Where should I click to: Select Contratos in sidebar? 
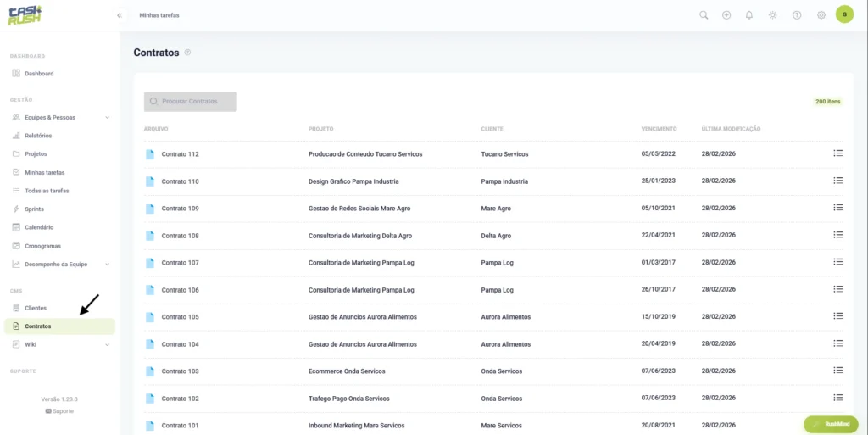click(59, 326)
